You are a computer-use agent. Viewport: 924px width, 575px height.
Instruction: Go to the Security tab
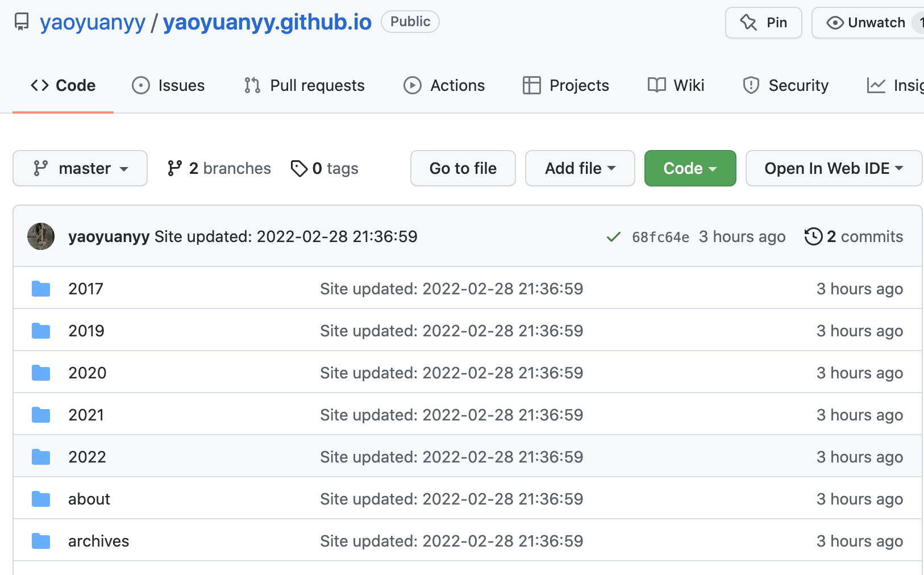[785, 85]
